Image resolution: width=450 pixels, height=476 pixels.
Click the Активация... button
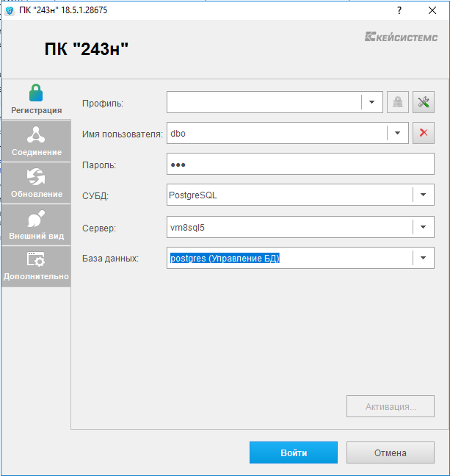(x=391, y=406)
